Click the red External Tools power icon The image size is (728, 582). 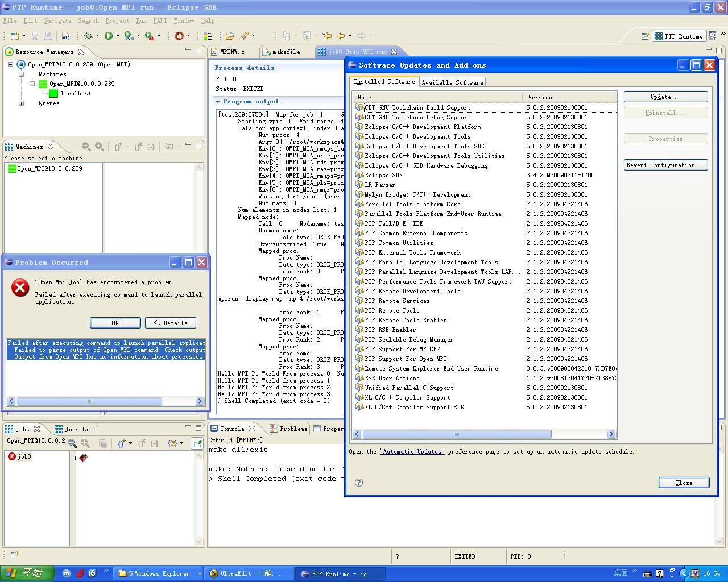179,36
